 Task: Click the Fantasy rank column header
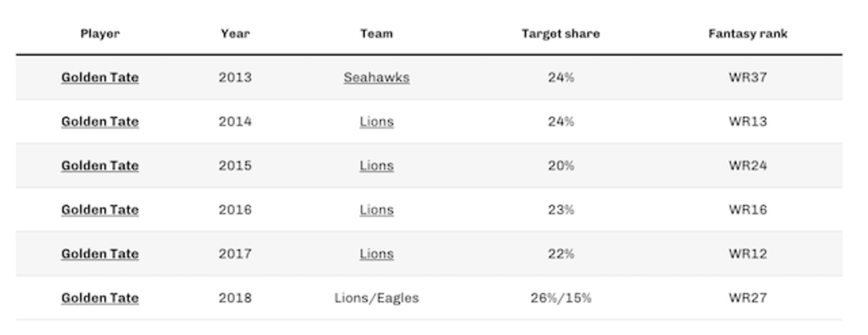coord(748,34)
